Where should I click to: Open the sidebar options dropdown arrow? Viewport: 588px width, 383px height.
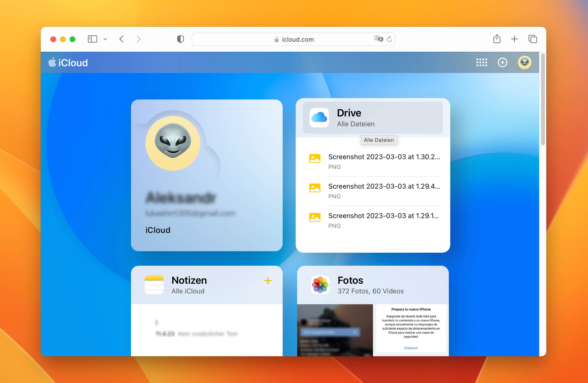click(105, 39)
